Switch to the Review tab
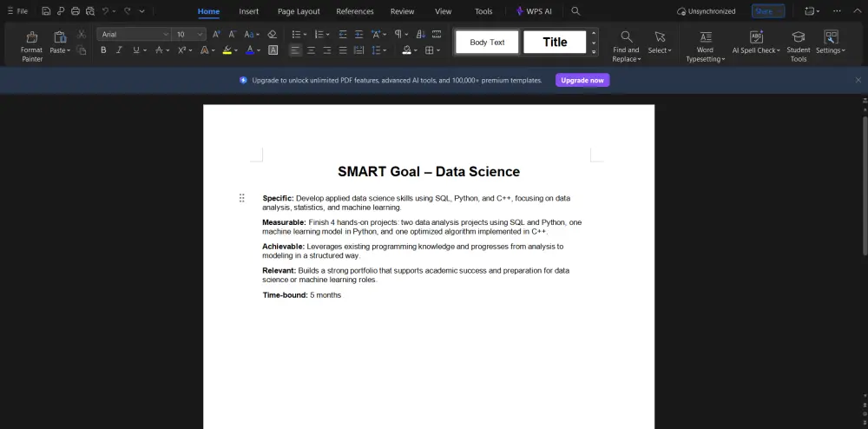This screenshot has height=429, width=868. (x=402, y=11)
